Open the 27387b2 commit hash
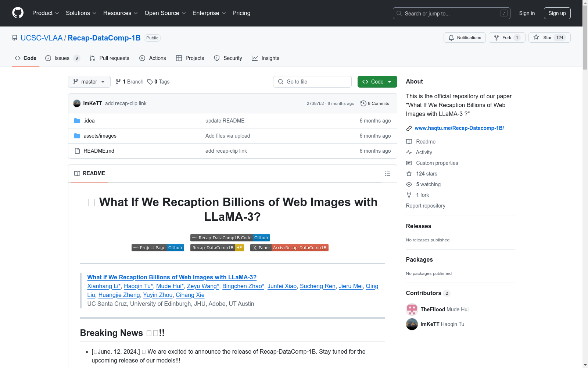The image size is (588, 368). tap(315, 103)
